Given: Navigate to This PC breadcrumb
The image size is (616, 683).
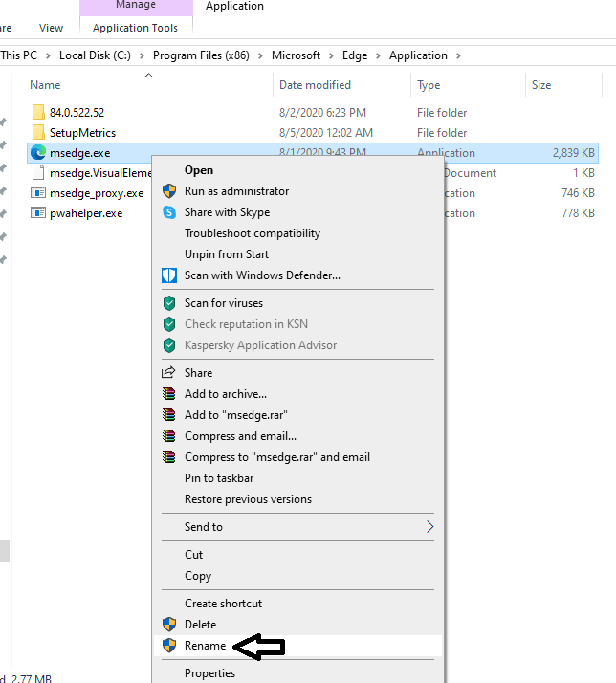Looking at the screenshot, I should 19,55.
